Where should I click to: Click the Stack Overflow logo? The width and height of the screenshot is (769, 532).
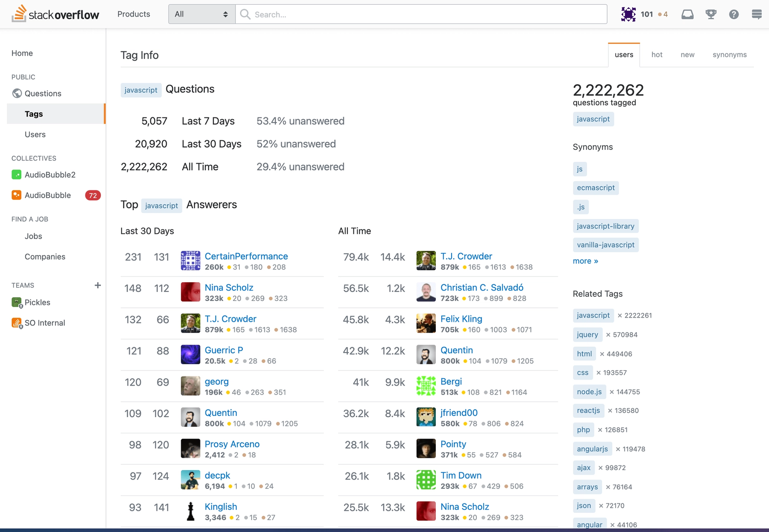point(55,14)
